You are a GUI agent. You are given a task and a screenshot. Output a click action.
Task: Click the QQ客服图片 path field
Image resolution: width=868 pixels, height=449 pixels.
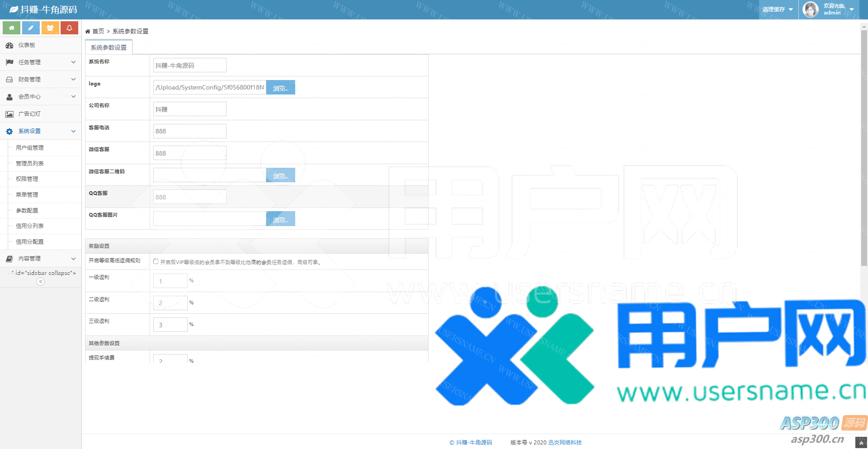(210, 219)
